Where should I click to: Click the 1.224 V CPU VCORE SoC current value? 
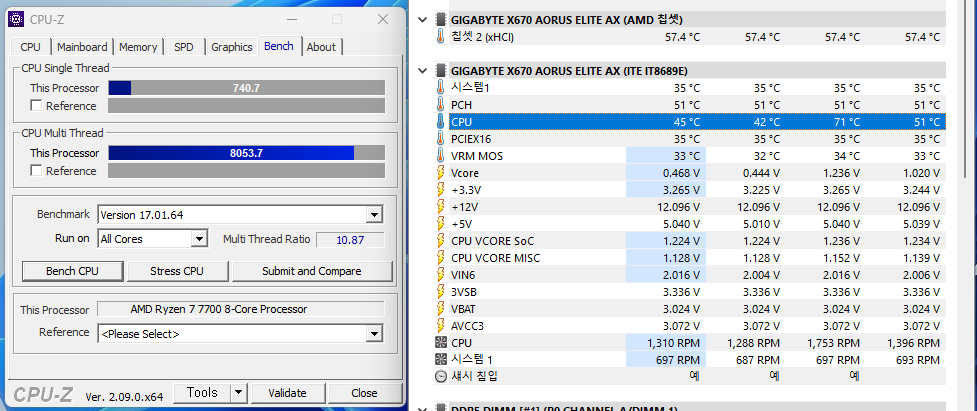(681, 240)
